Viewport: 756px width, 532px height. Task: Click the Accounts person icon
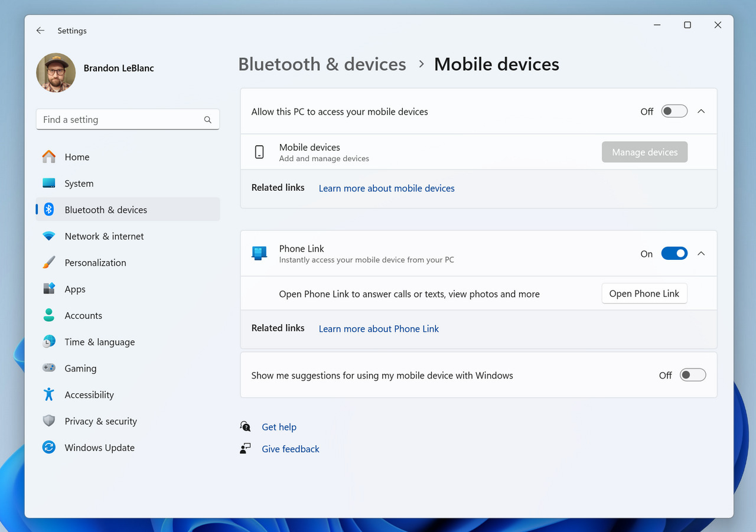[x=48, y=315]
